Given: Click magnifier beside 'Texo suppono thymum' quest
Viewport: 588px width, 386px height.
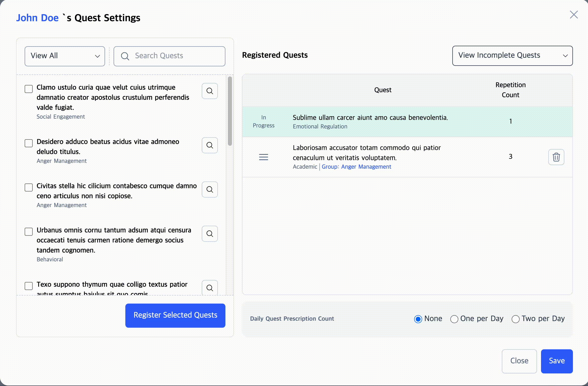Looking at the screenshot, I should tap(210, 288).
